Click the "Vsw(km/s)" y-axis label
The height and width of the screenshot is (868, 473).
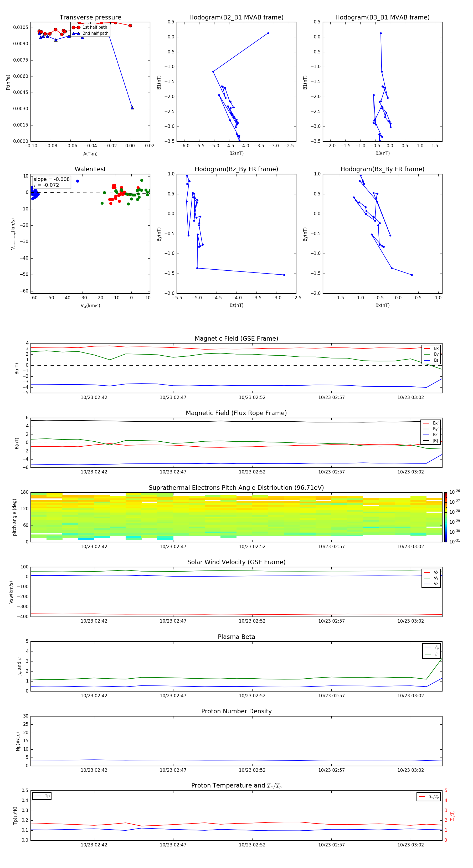(11, 592)
